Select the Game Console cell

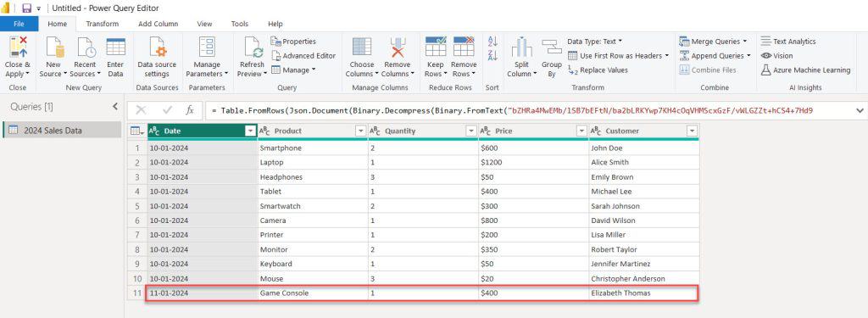coord(313,293)
